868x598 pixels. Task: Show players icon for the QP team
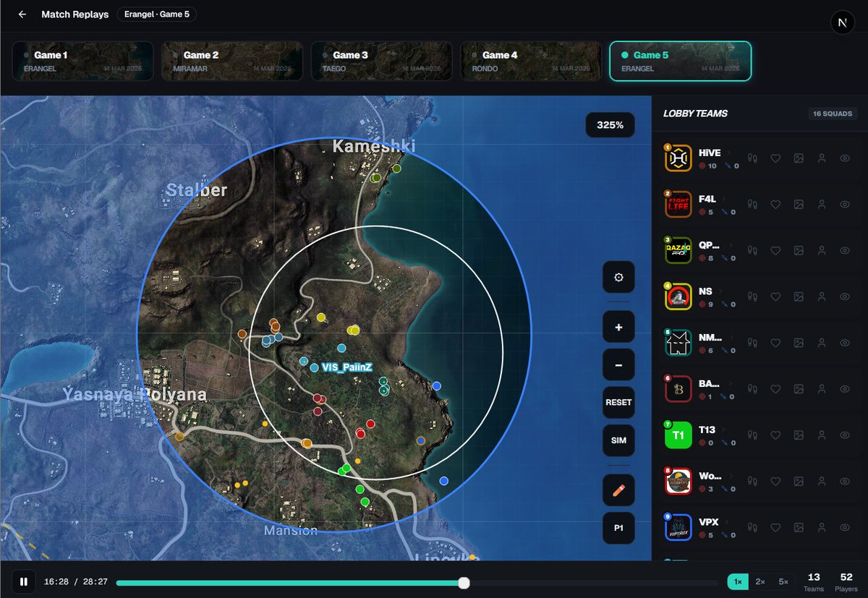coord(822,251)
